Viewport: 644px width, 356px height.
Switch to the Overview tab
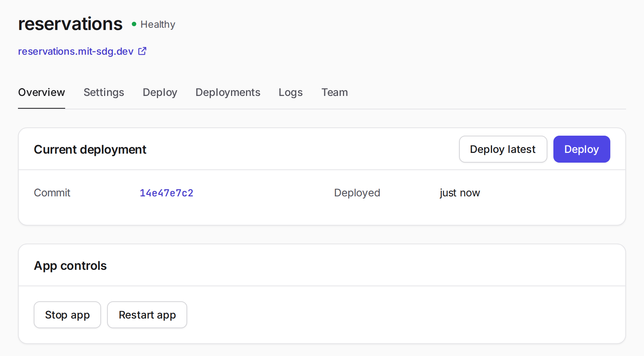(42, 92)
